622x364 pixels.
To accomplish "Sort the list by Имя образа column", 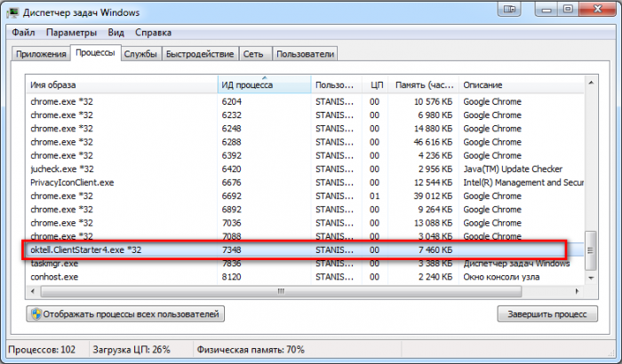I will point(121,84).
